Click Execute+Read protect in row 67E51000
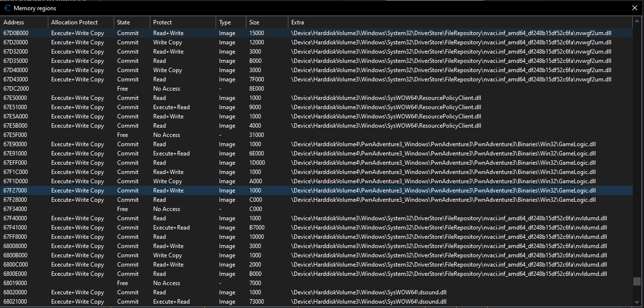This screenshot has width=644, height=308. point(171,107)
